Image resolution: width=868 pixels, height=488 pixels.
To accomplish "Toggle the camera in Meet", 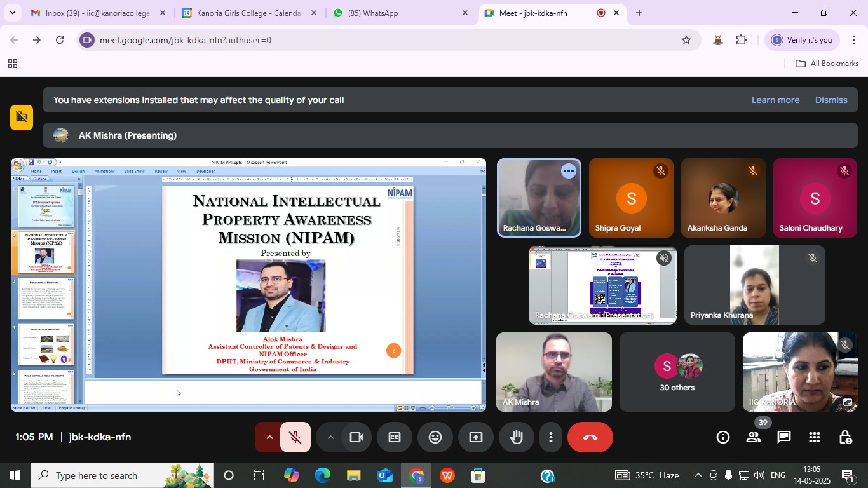I will pyautogui.click(x=356, y=437).
